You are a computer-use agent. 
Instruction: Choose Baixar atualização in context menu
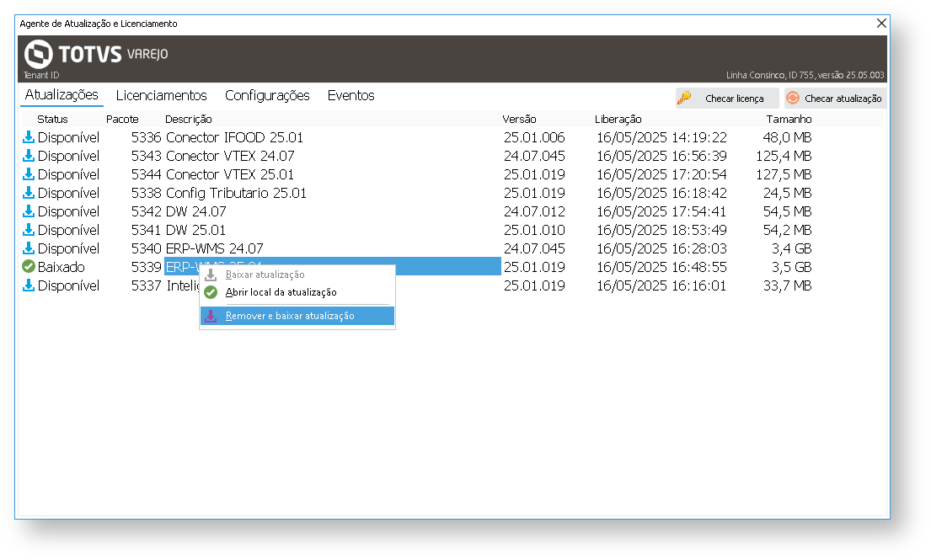(297, 275)
